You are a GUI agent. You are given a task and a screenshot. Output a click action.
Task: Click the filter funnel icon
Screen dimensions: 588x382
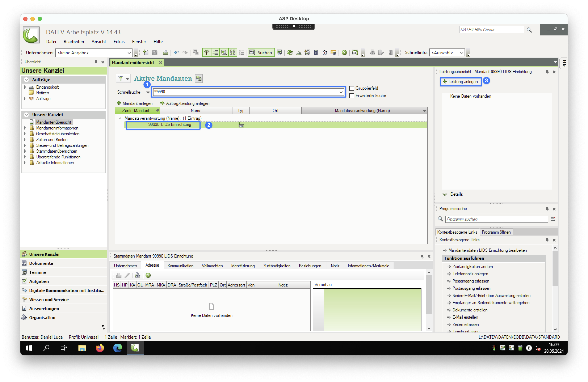coord(121,78)
